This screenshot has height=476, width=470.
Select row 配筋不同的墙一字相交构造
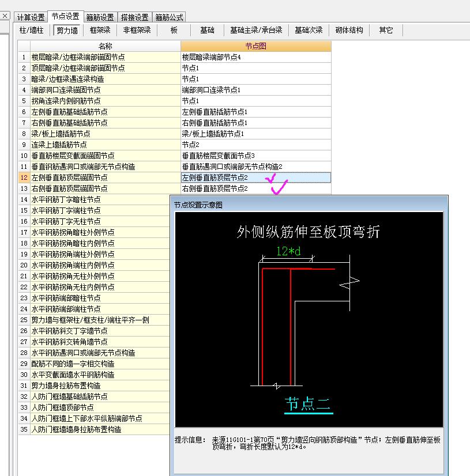click(x=100, y=364)
